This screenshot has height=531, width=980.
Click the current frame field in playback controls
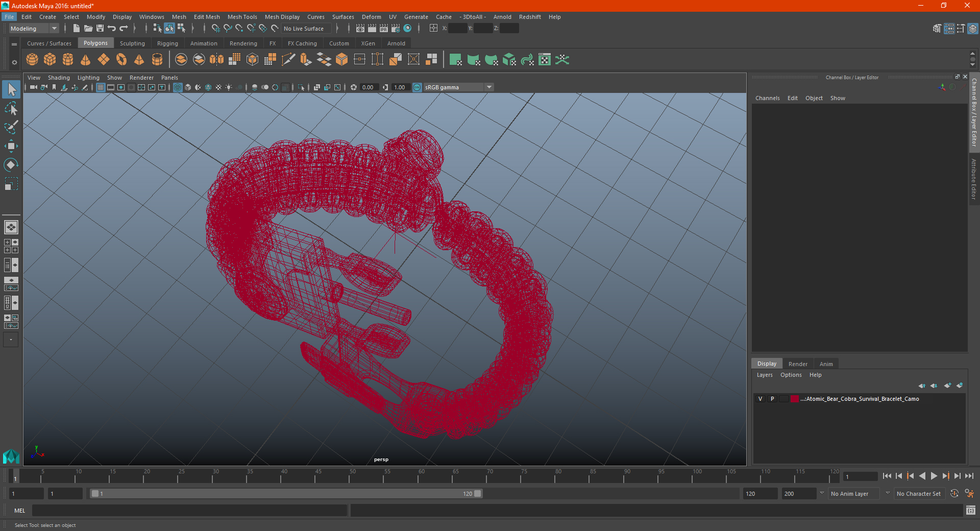pyautogui.click(x=860, y=476)
